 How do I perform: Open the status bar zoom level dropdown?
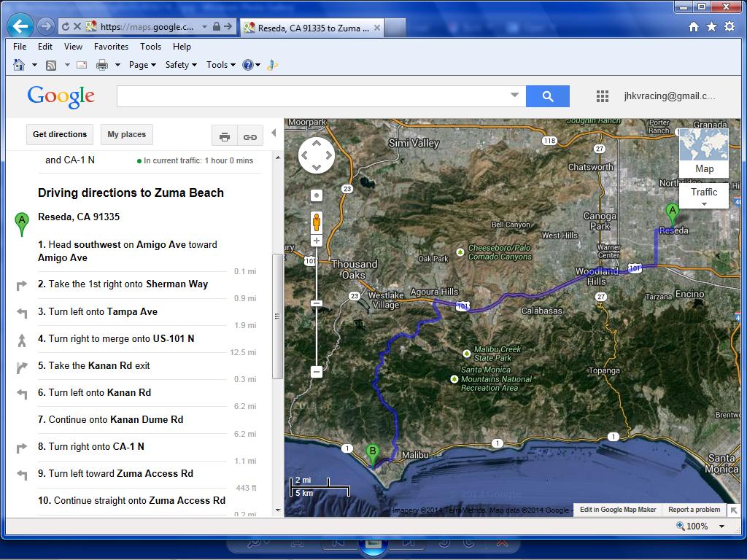(x=721, y=526)
